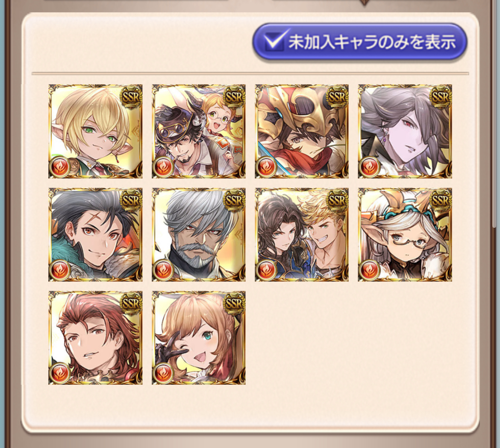Choose the silver-haired bearded old man portrait

click(199, 235)
